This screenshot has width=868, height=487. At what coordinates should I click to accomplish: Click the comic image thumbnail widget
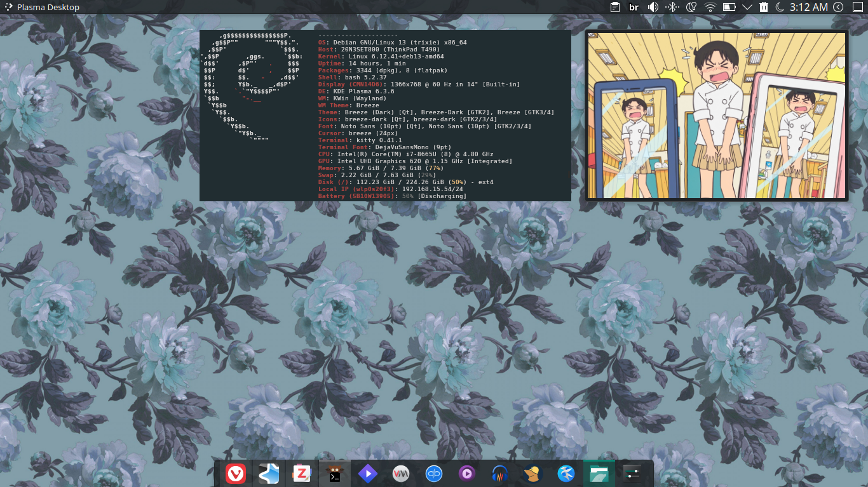pos(717,116)
